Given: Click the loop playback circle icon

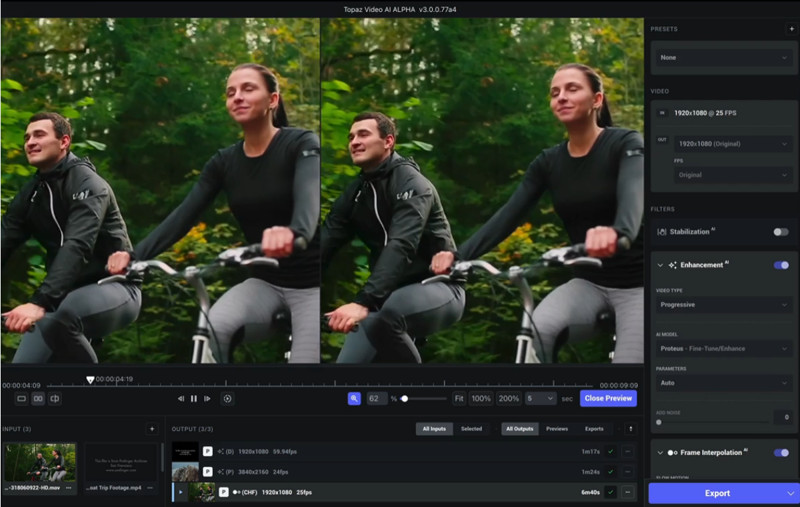Looking at the screenshot, I should pyautogui.click(x=228, y=399).
